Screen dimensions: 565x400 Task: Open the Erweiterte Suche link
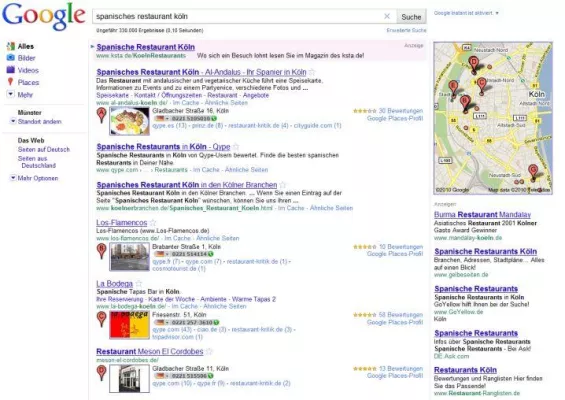click(406, 30)
